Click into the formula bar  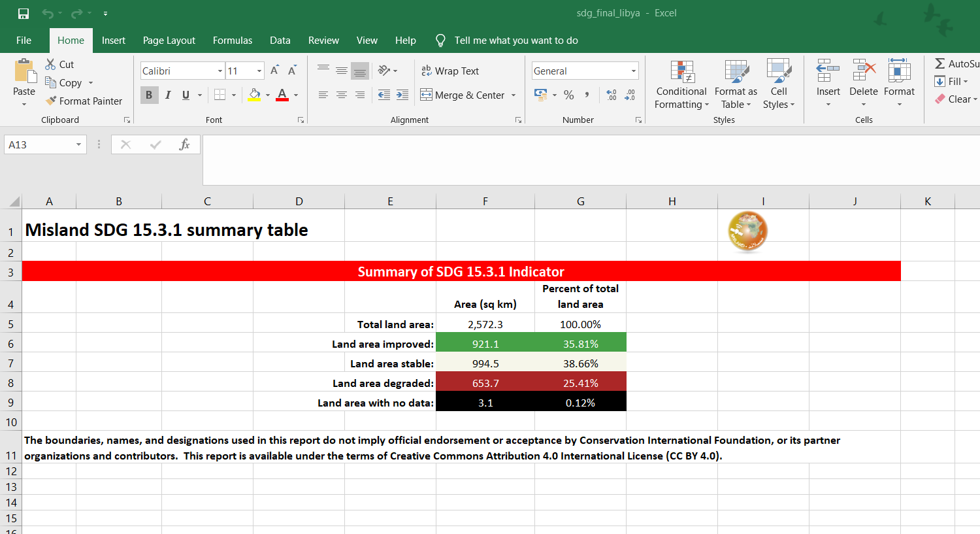point(591,159)
